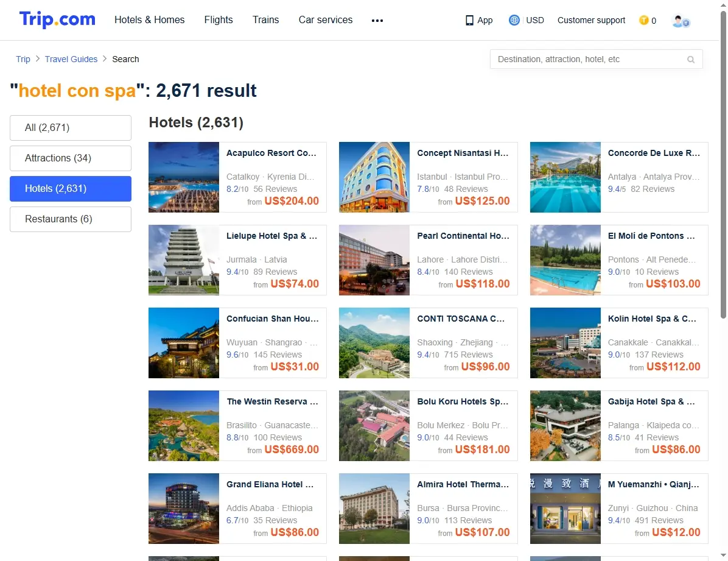This screenshot has height=561, width=728.
Task: Go to Trip breadcrumb link
Action: coord(23,59)
